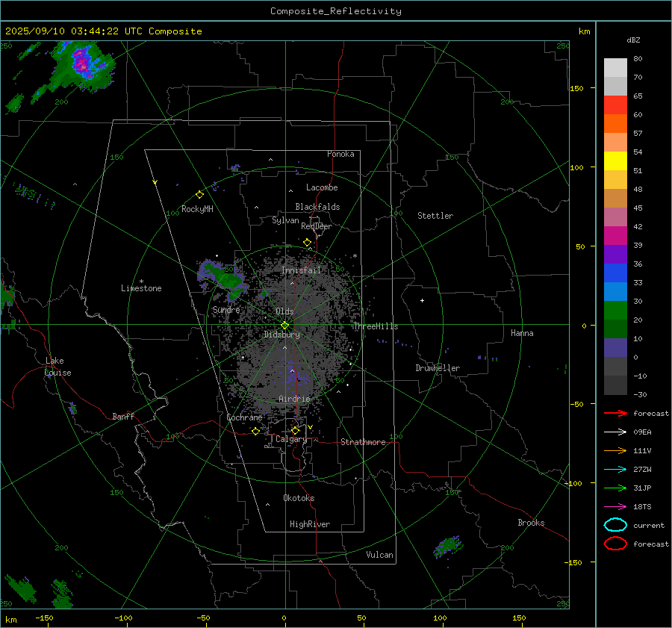
Task: Click the Composite_Reflectivity title text
Action: (336, 11)
